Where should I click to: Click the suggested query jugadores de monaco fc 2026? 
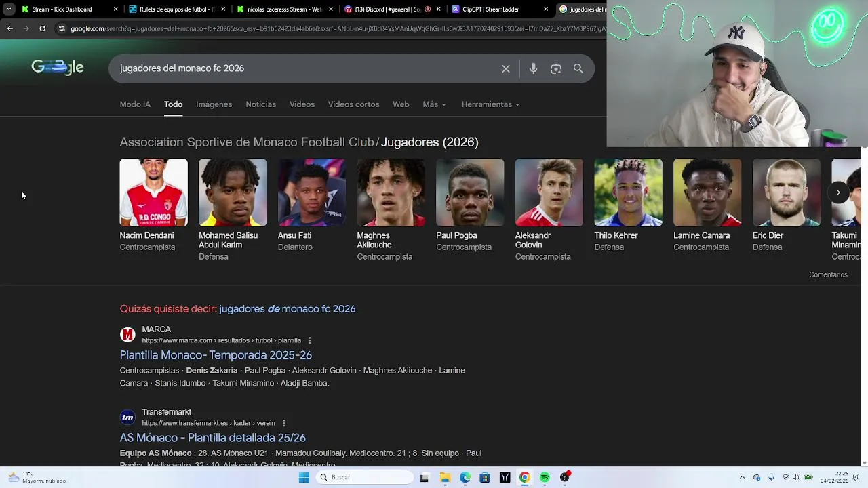point(287,309)
